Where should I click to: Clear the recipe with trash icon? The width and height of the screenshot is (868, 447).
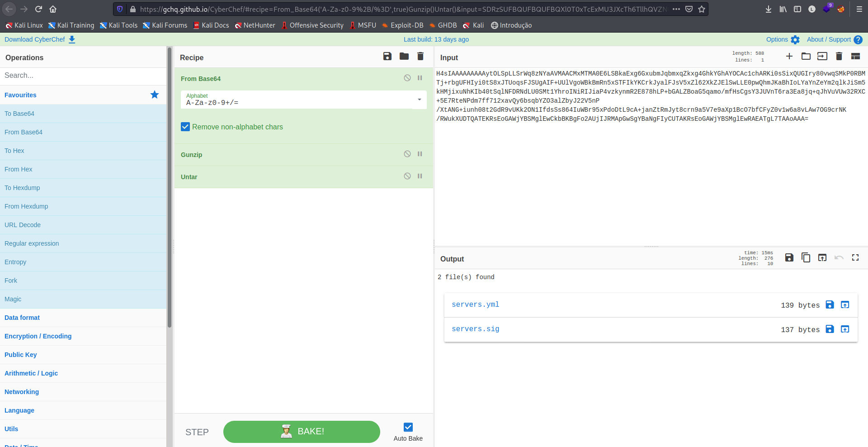420,57
